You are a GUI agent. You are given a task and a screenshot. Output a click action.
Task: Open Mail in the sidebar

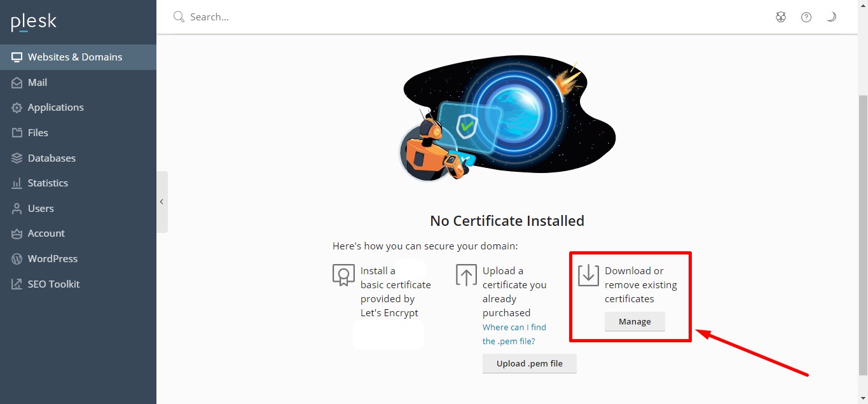coord(78,83)
